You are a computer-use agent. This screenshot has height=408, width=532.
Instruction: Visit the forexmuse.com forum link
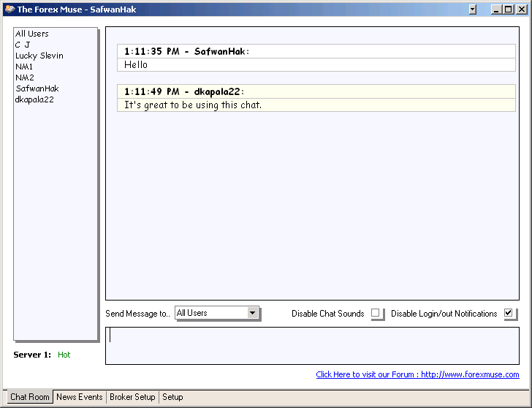tap(417, 374)
